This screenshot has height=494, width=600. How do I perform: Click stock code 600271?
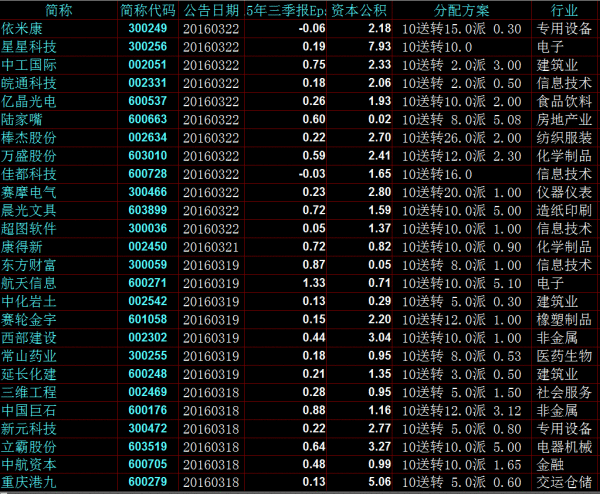coord(148,283)
